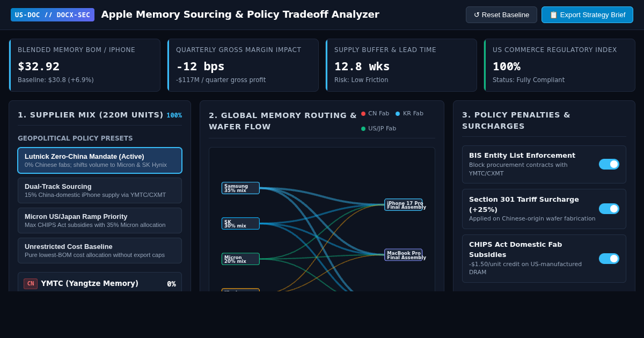Image resolution: width=644 pixels, height=338 pixels.
Task: Click the Global Memory Routing & Wafer Flow heading
Action: point(283,121)
